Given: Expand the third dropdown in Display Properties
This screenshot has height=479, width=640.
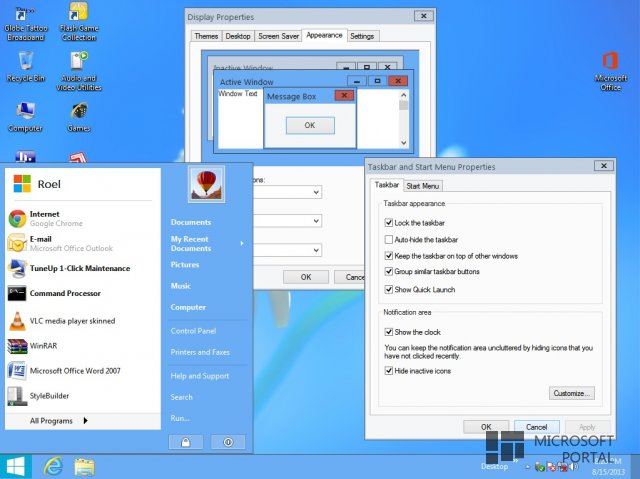Looking at the screenshot, I should pos(316,250).
